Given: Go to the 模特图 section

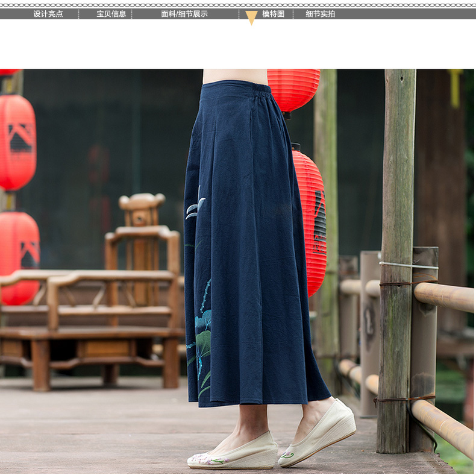Looking at the screenshot, I should (273, 14).
